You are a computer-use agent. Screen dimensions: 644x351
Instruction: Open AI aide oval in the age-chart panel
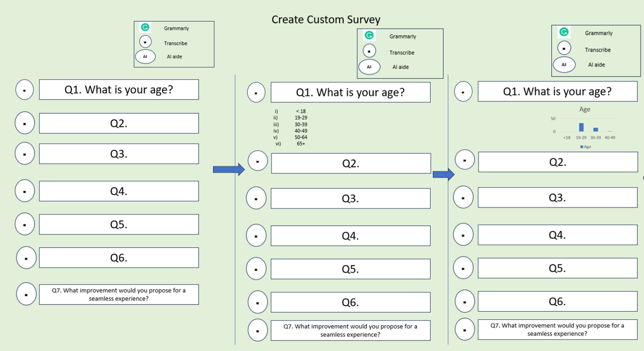pos(564,65)
